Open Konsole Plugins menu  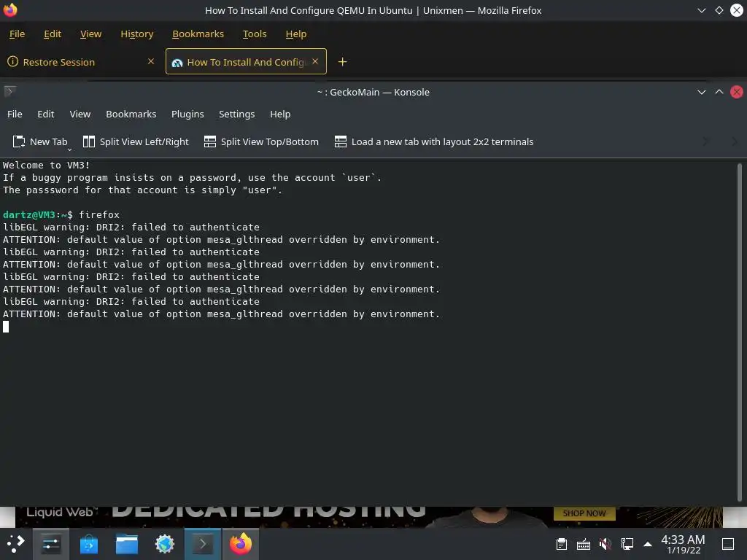tap(187, 114)
